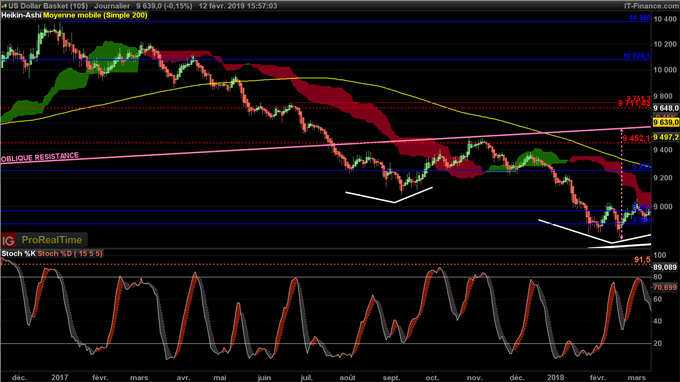Image resolution: width=680 pixels, height=382 pixels.
Task: Click the yellow 9 639,0 current price tag
Action: tap(666, 123)
